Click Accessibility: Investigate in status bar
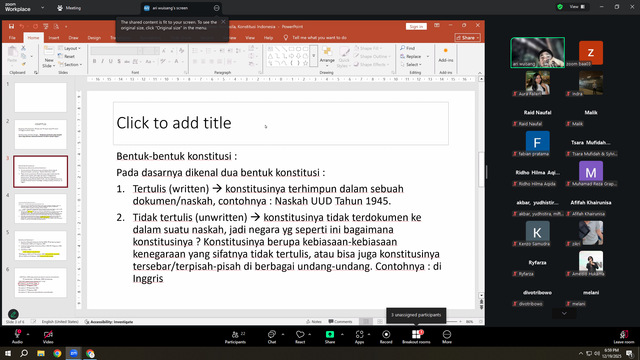The image size is (640, 360). 109,322
